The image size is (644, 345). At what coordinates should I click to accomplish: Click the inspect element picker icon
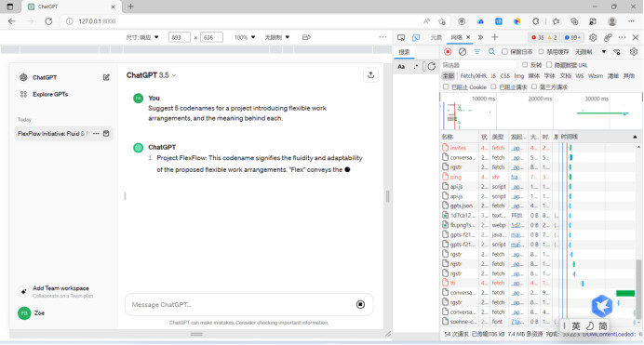pyautogui.click(x=401, y=37)
